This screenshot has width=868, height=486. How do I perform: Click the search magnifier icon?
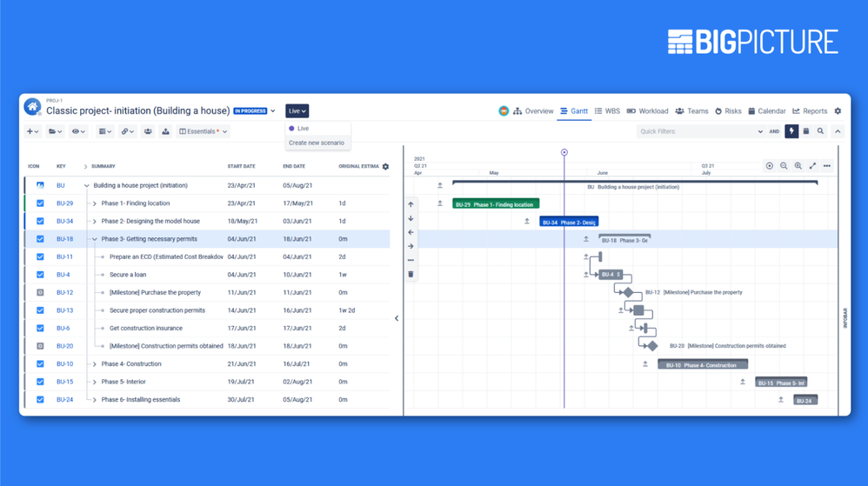(x=820, y=131)
